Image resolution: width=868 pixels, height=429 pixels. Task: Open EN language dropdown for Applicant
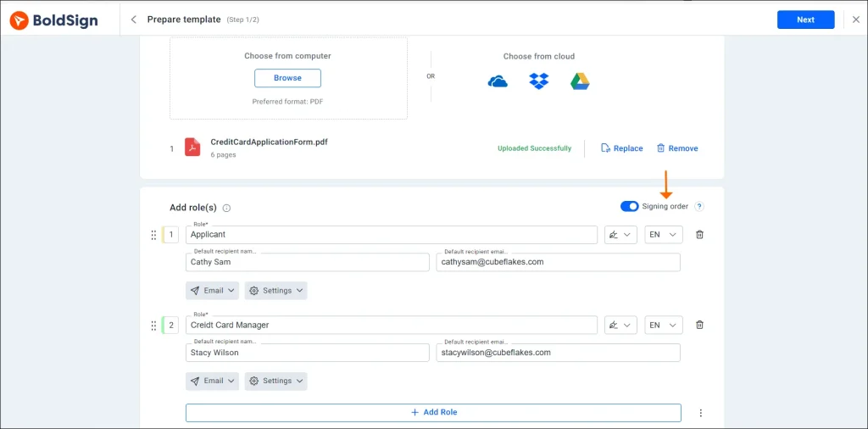pos(664,235)
